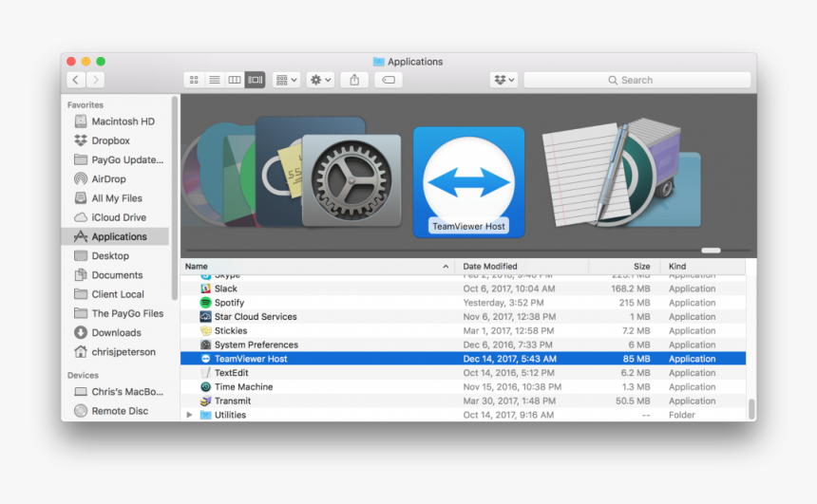Open the Dropbox toolbar dropdown
The height and width of the screenshot is (504, 817).
tap(503, 80)
